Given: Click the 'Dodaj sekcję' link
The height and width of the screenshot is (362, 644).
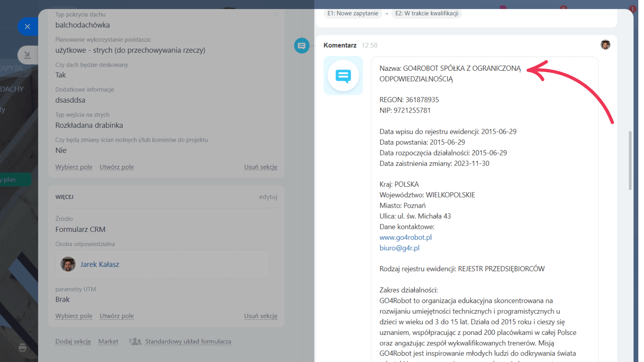Looking at the screenshot, I should [x=73, y=341].
